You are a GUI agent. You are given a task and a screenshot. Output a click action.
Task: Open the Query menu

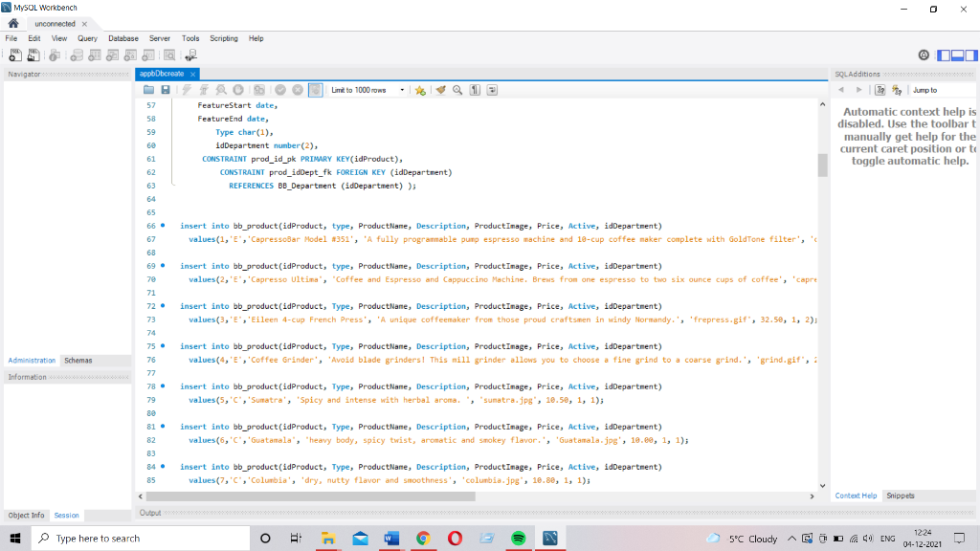pyautogui.click(x=87, y=38)
